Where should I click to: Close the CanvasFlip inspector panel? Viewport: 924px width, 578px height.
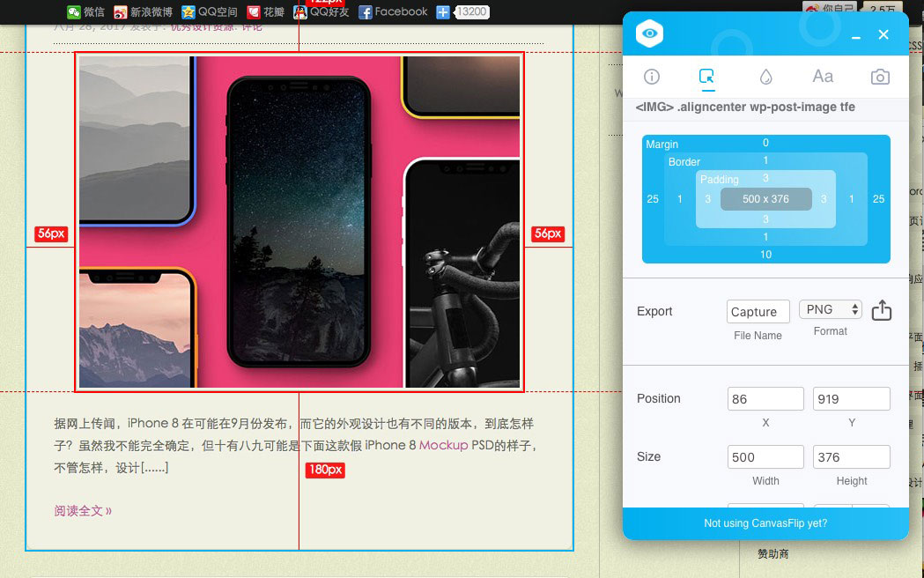coord(883,34)
